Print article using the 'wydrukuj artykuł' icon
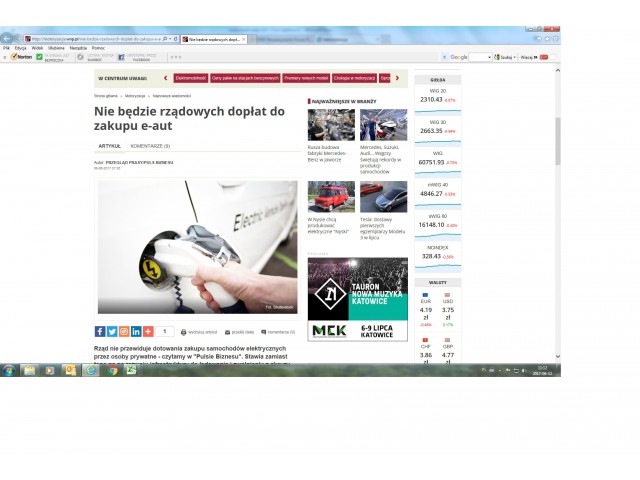 tap(185, 332)
